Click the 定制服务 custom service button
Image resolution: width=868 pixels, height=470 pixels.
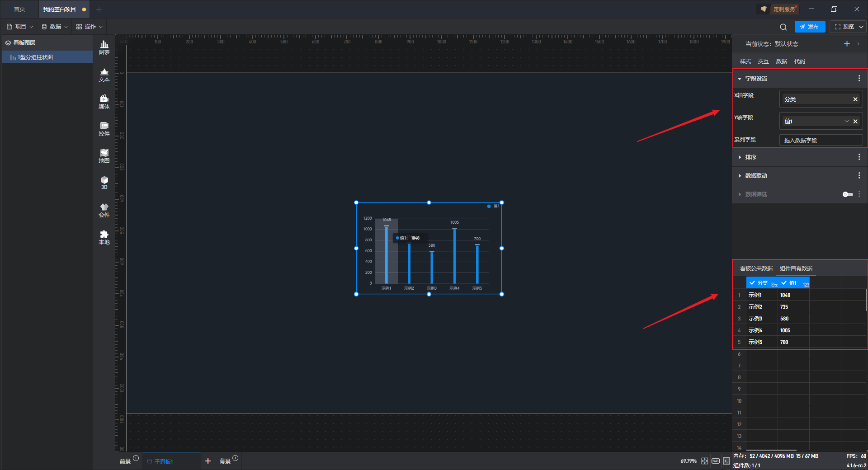[779, 9]
